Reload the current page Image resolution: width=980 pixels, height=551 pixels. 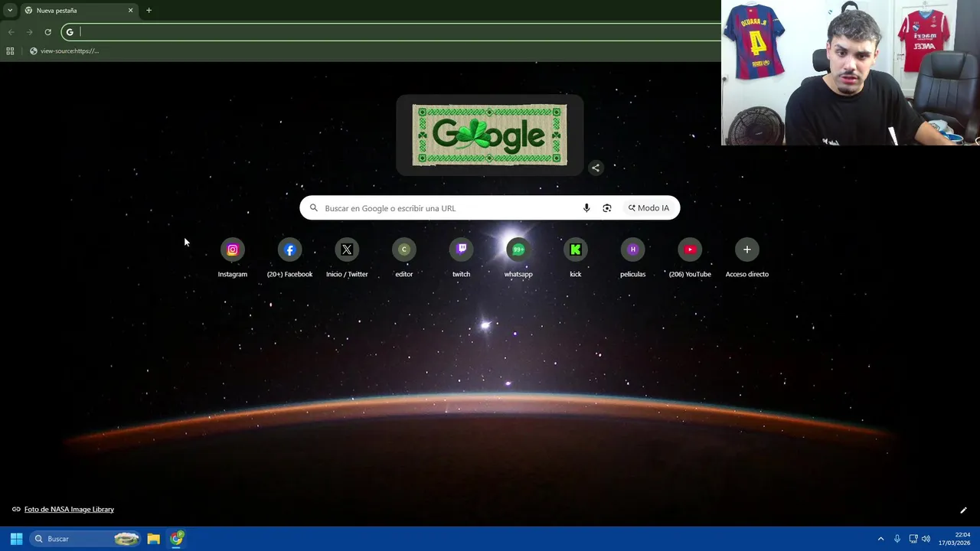tap(47, 32)
